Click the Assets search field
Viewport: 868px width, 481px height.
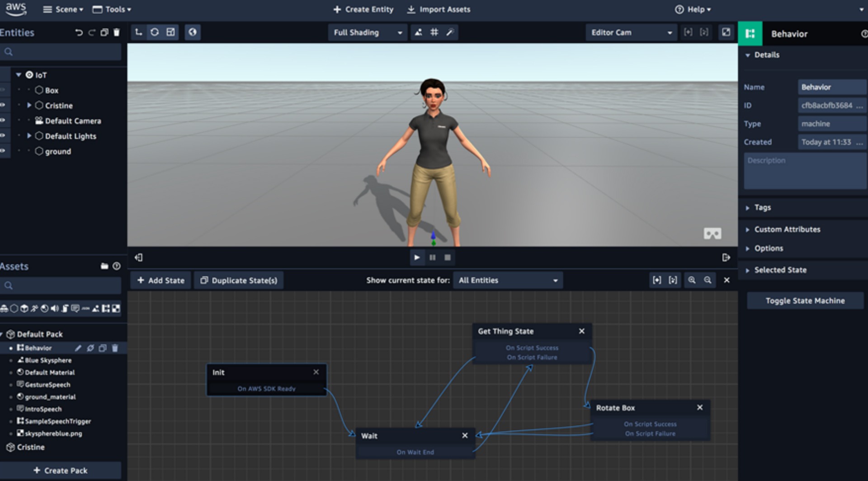61,285
